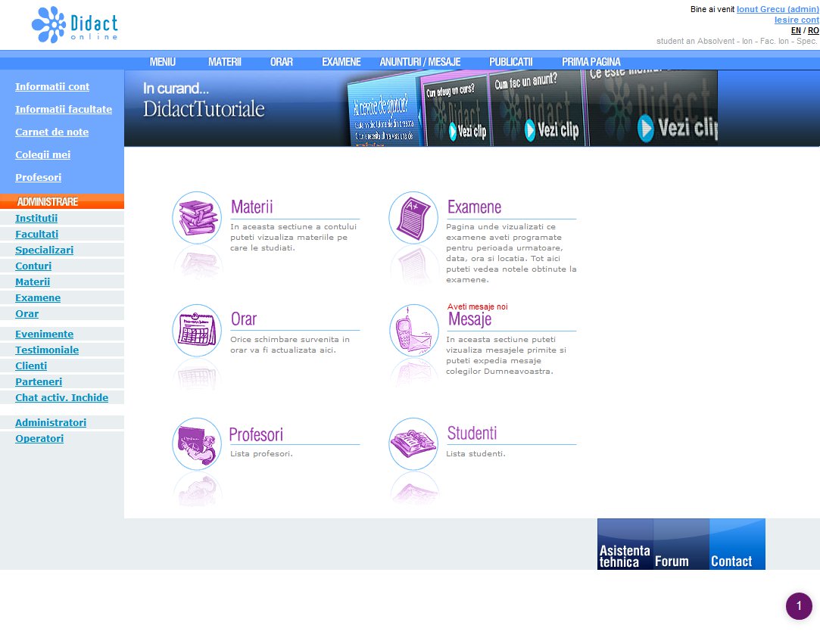Open Specializari administration link

click(x=45, y=250)
